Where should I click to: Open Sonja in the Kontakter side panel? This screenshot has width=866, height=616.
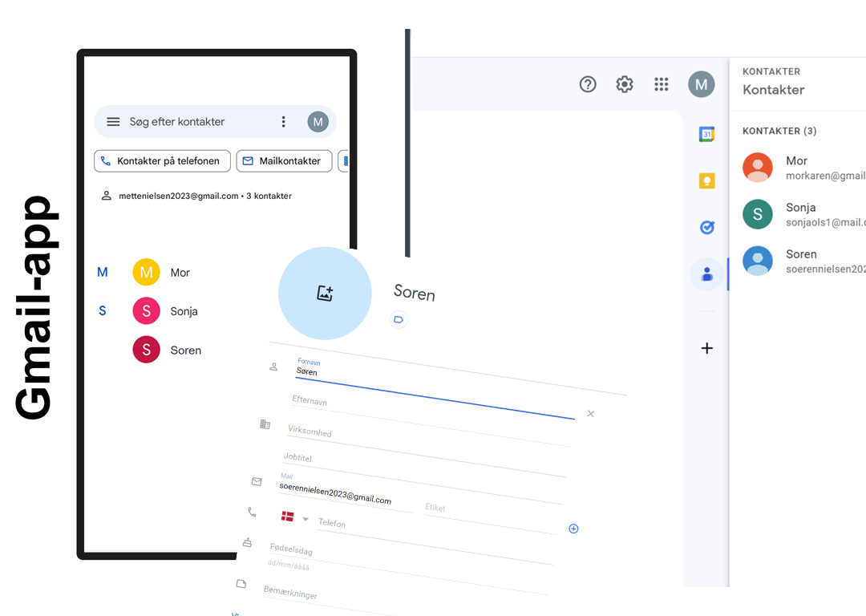click(804, 214)
